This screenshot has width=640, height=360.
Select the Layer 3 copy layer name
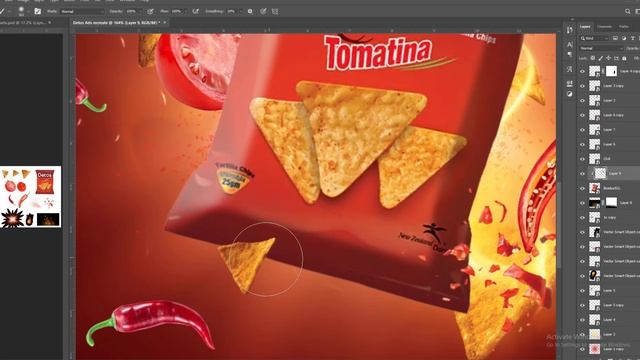613,86
